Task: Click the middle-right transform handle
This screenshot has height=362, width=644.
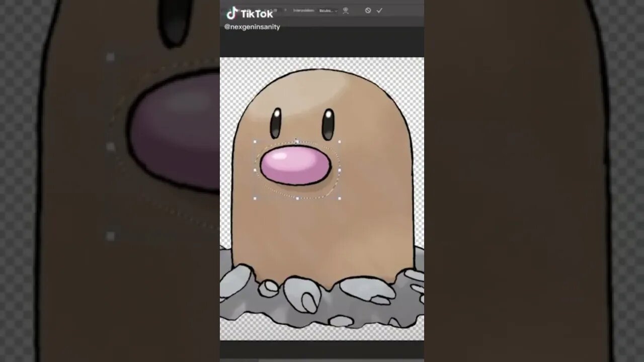Action: 340,170
